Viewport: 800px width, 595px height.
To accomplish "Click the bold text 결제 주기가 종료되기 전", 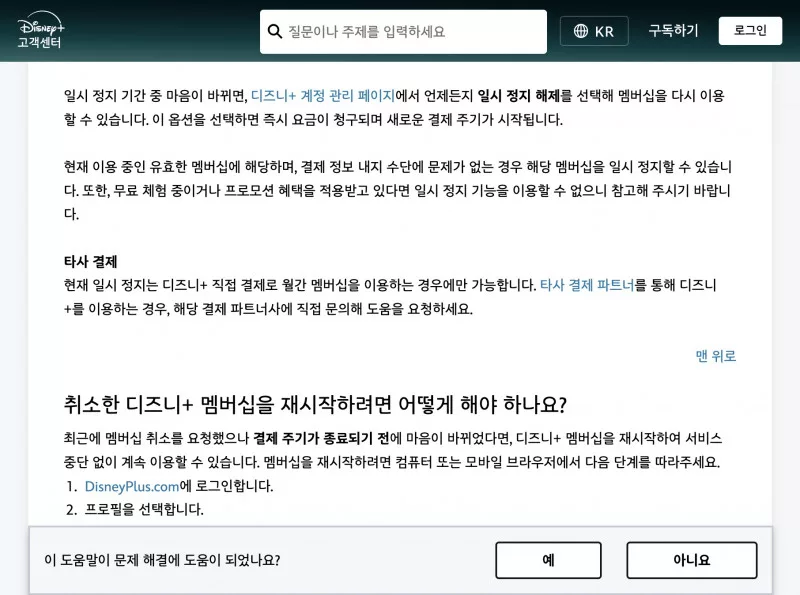I will (x=321, y=438).
